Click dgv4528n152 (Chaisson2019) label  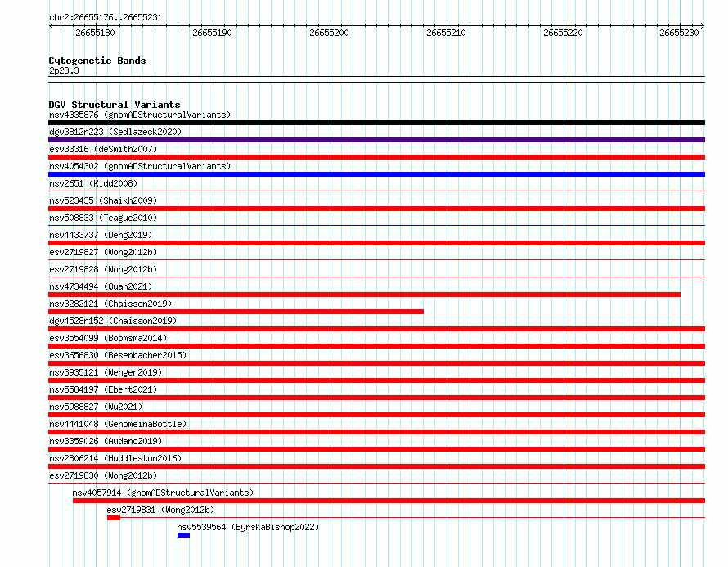[x=113, y=321]
